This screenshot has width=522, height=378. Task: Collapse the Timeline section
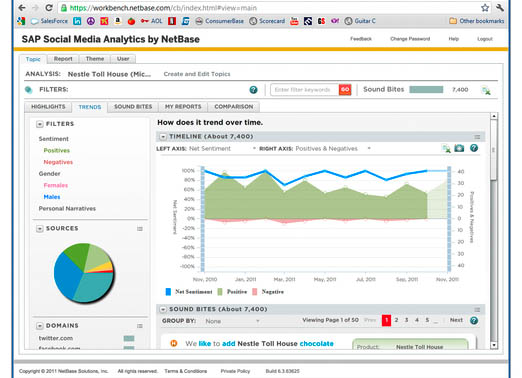[163, 137]
